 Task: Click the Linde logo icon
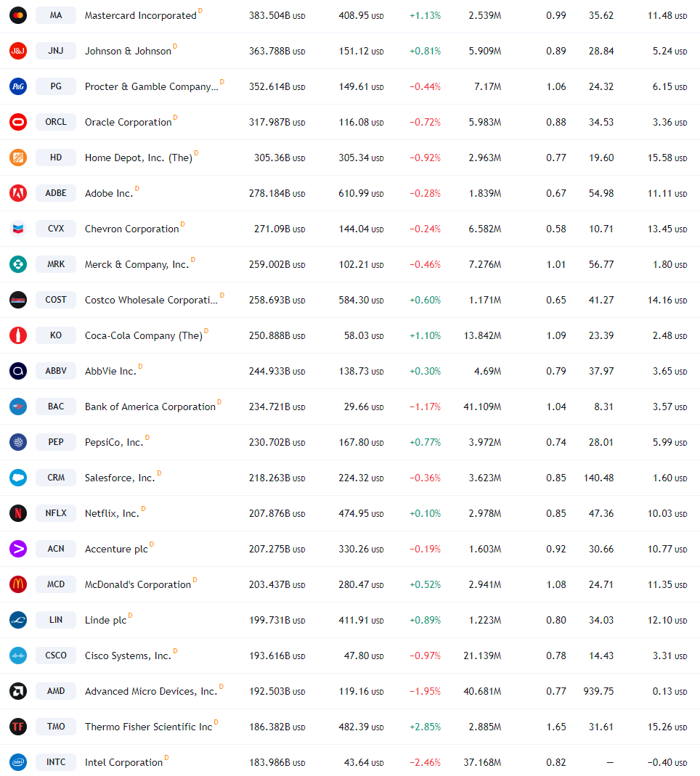pos(18,620)
